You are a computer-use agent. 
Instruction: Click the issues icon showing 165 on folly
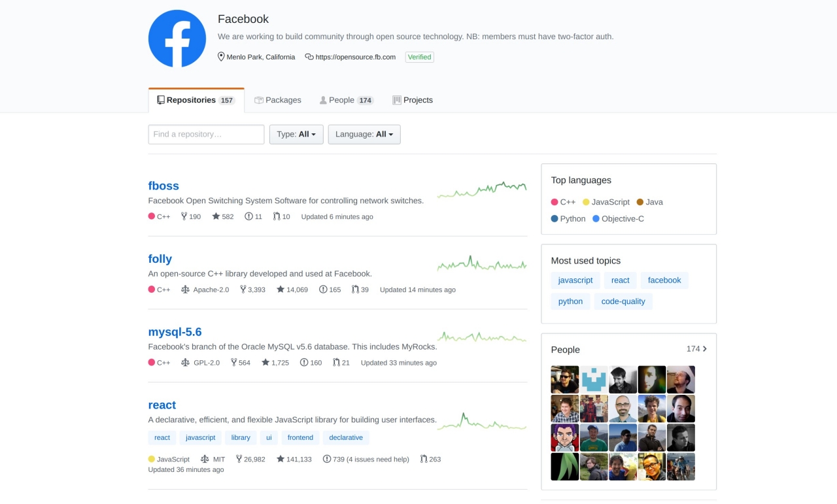tap(323, 289)
